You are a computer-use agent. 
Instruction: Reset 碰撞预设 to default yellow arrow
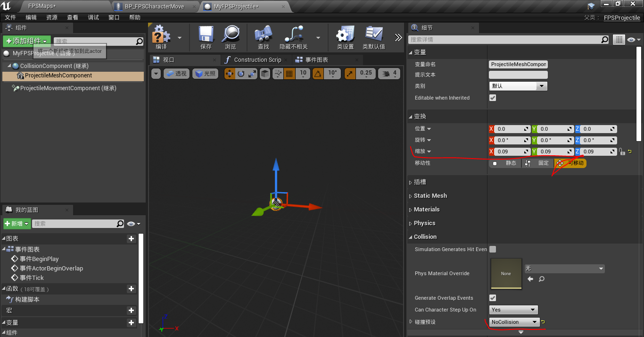543,322
